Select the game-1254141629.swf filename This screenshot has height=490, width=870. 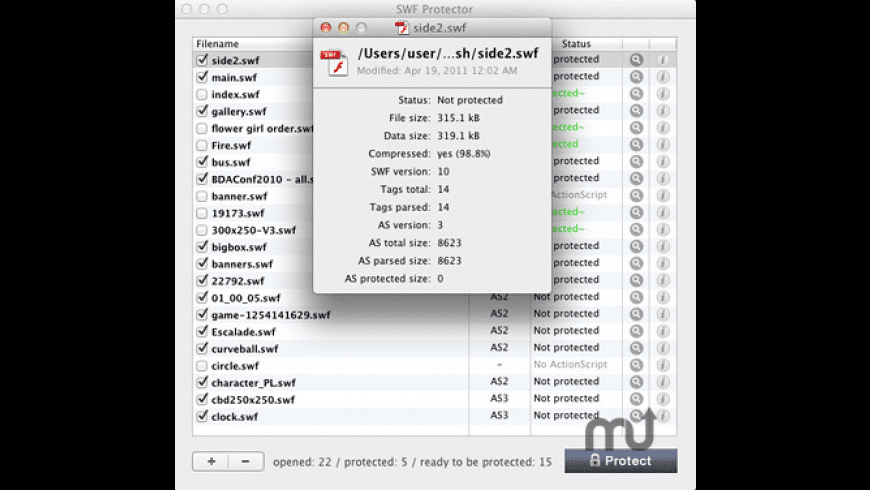point(271,315)
